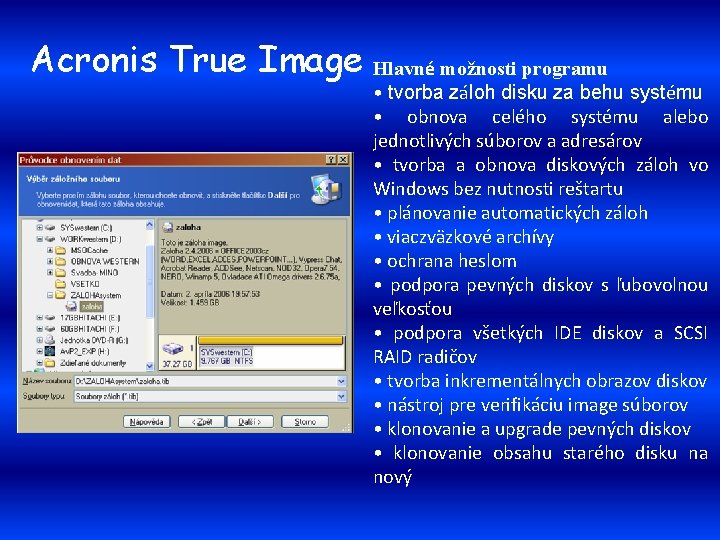Select the VSETKO folder label
This screenshot has height=540, width=720.
pos(85,284)
